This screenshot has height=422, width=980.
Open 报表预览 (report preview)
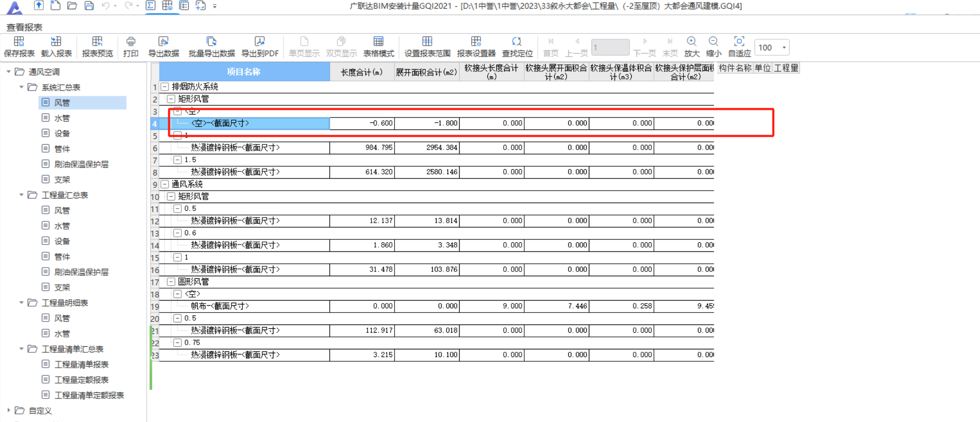click(x=97, y=47)
